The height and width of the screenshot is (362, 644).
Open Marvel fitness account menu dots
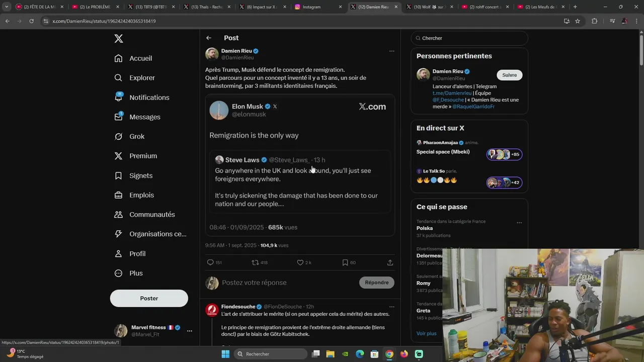tap(190, 331)
